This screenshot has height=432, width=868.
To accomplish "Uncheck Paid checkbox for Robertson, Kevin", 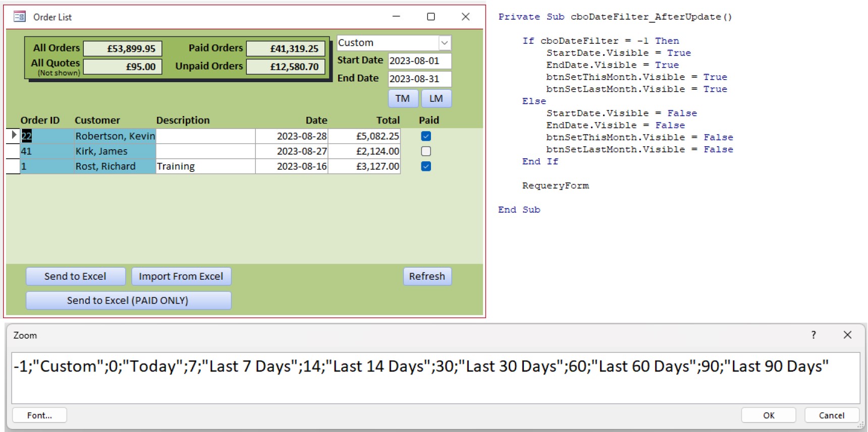I will [x=426, y=136].
